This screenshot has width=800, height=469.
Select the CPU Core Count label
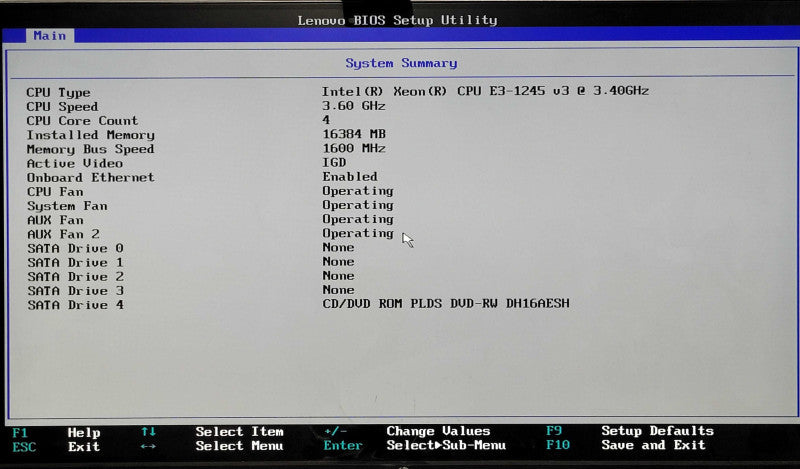click(x=82, y=121)
